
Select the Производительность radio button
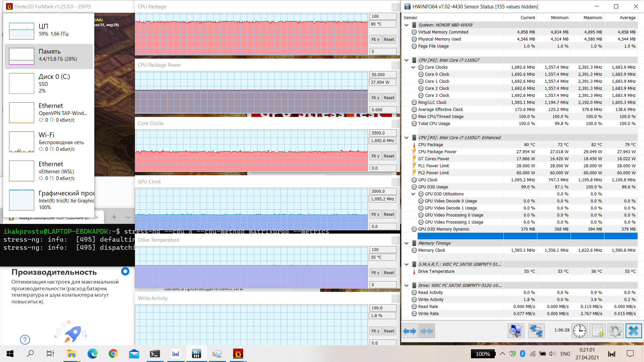click(x=125, y=271)
